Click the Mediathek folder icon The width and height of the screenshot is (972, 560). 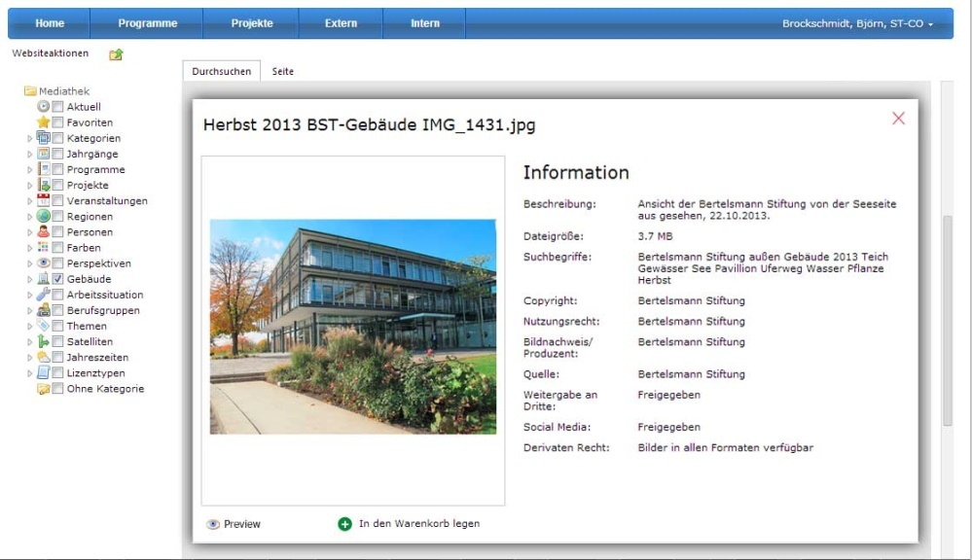point(30,91)
